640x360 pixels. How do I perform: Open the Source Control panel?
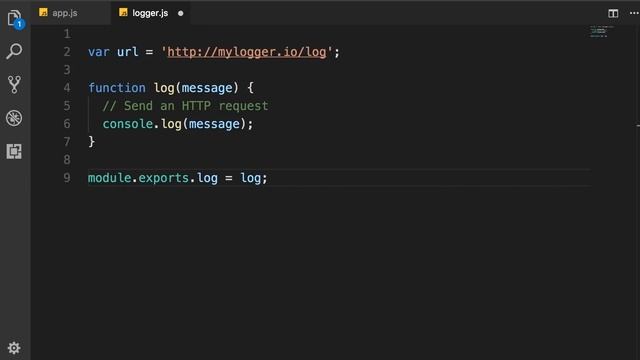click(x=14, y=84)
